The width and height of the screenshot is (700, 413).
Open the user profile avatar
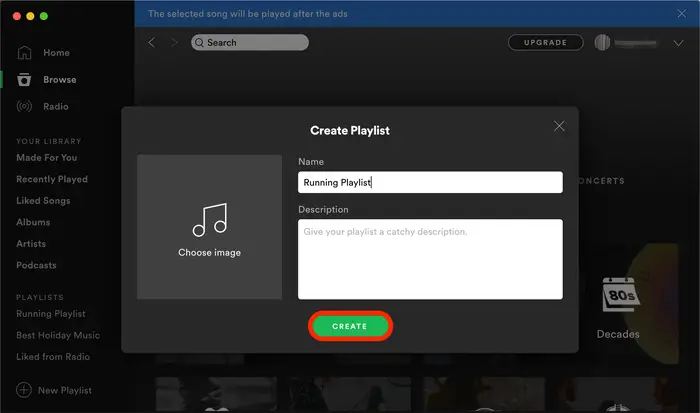coord(602,42)
